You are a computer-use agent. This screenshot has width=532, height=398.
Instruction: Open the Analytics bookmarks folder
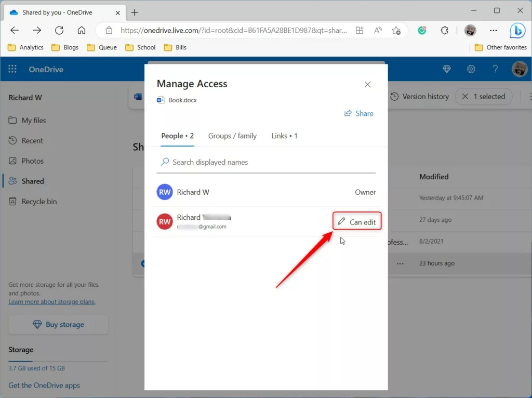pyautogui.click(x=26, y=47)
